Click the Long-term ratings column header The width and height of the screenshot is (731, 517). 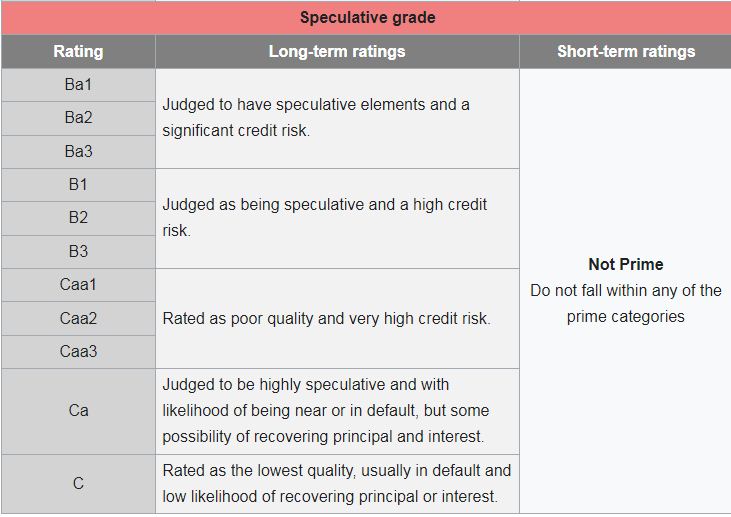pyautogui.click(x=337, y=52)
